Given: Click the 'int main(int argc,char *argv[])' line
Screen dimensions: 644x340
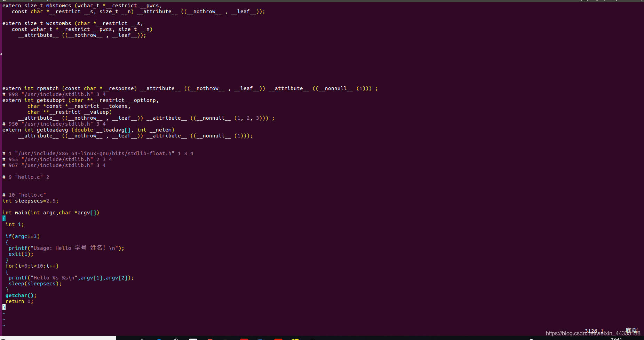Looking at the screenshot, I should tap(51, 213).
